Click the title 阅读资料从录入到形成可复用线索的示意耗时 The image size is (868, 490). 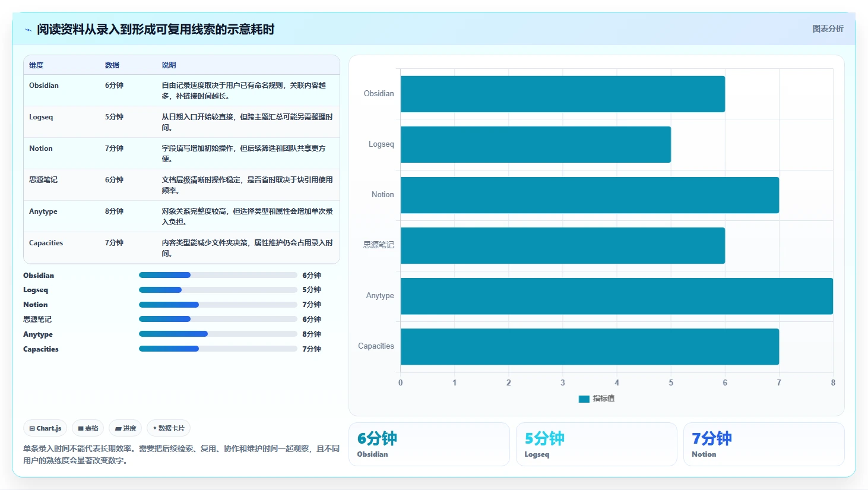tap(156, 30)
